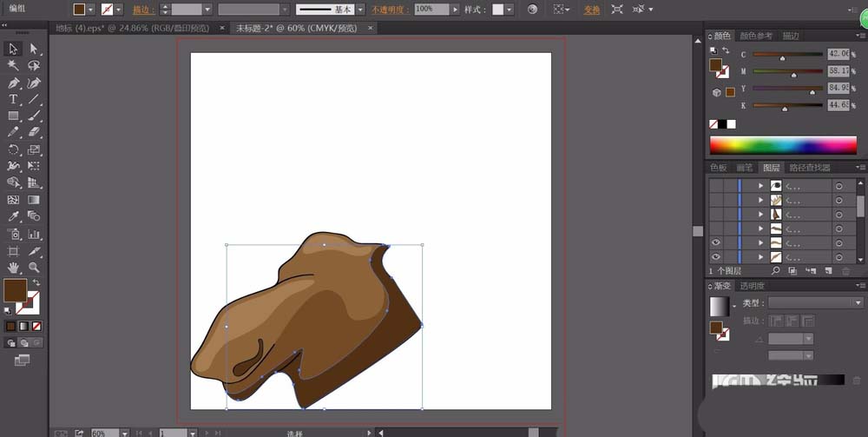Toggle visibility eye of the last layer row

coord(716,258)
